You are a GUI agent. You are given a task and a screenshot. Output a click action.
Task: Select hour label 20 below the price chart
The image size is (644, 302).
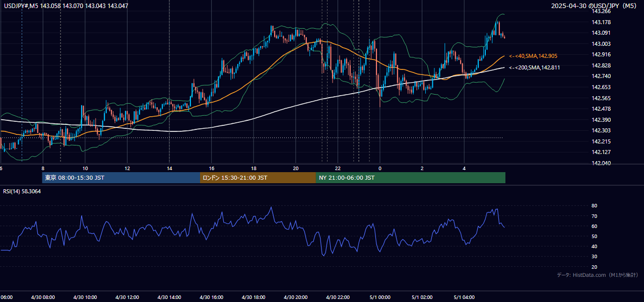[x=296, y=168]
